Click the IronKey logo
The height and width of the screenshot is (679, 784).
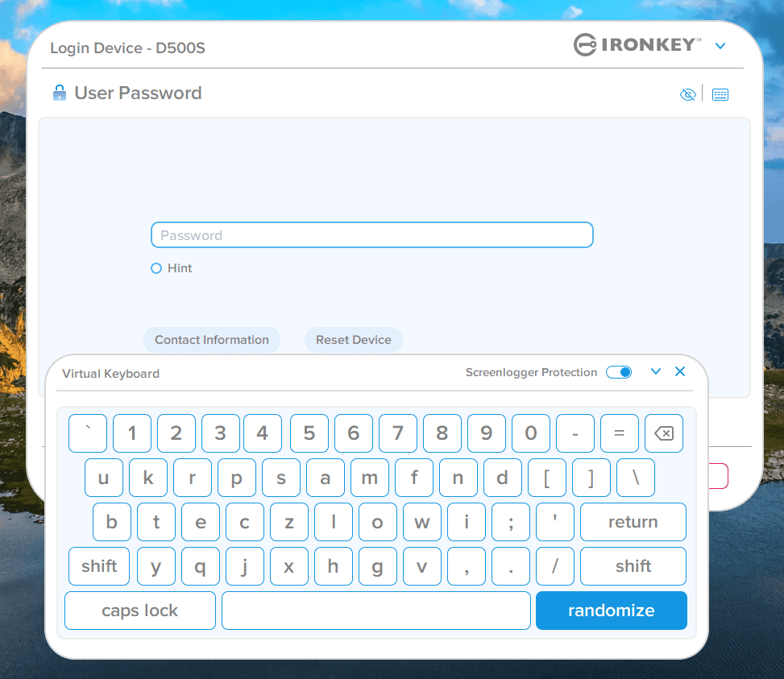click(637, 45)
